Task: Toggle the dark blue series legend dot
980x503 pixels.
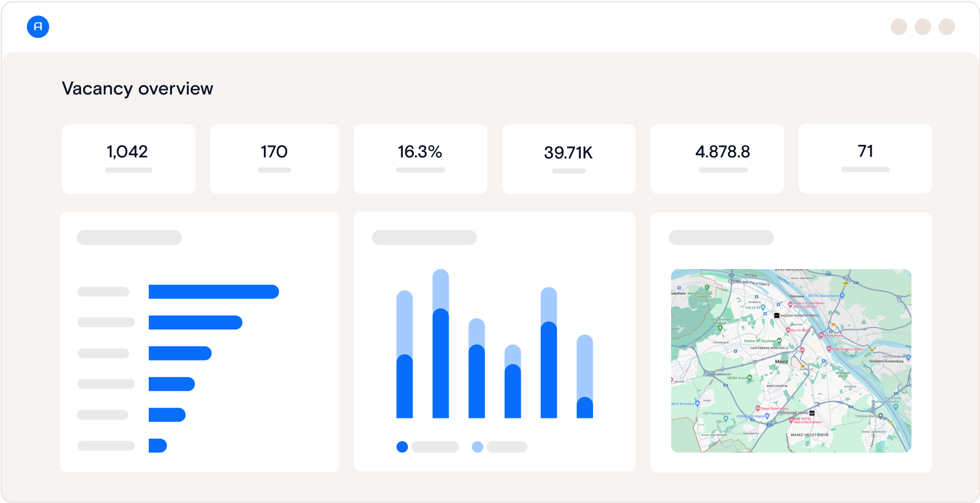Action: tap(402, 447)
